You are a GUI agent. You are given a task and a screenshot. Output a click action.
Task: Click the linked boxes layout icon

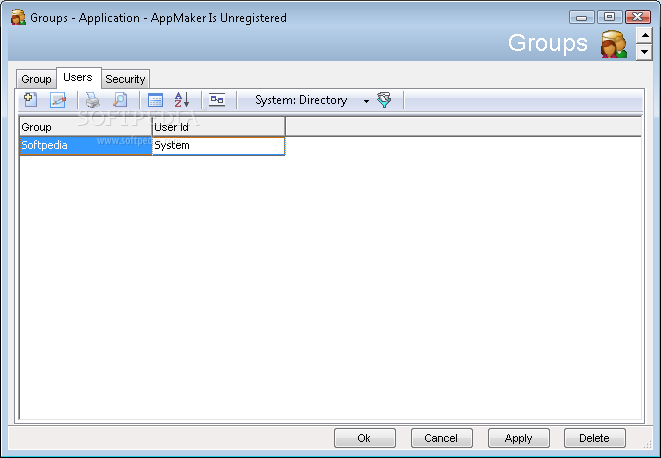[x=217, y=100]
